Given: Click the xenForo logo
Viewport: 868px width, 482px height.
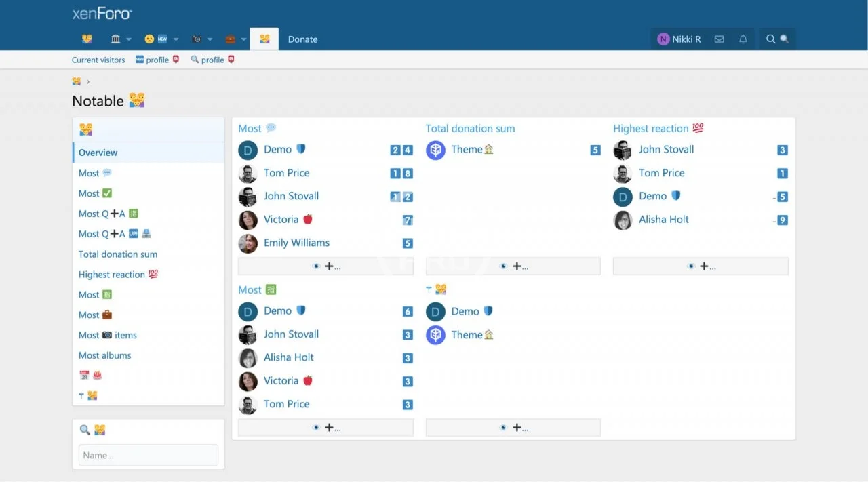Looking at the screenshot, I should click(x=102, y=14).
